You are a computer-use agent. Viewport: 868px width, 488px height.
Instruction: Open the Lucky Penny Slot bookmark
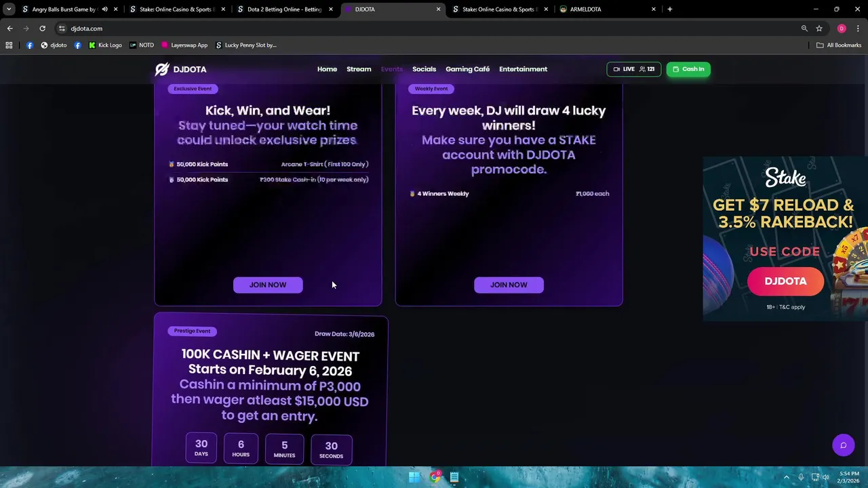(245, 45)
